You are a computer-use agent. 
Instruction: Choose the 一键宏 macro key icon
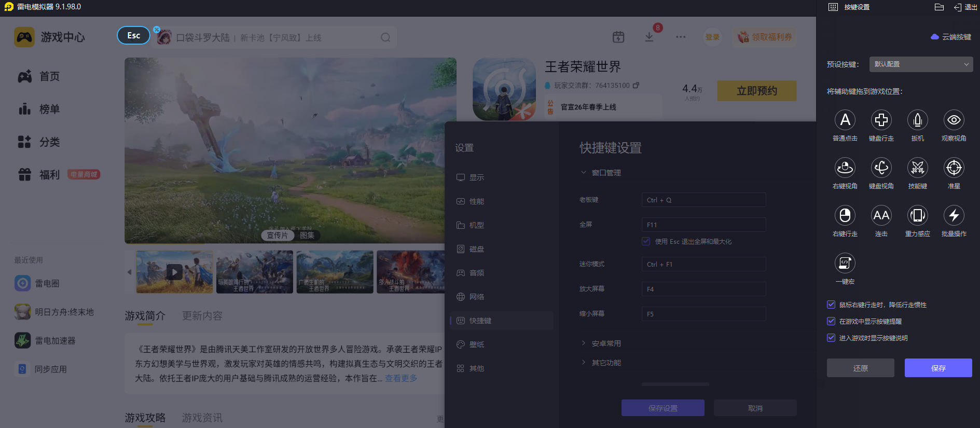(x=845, y=264)
